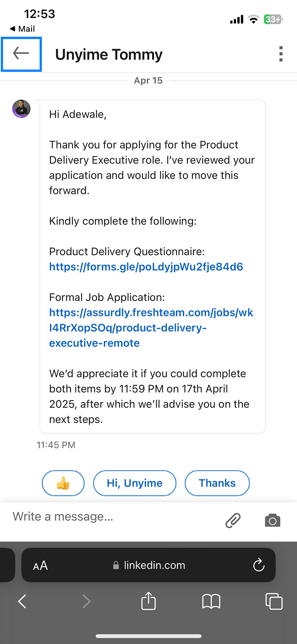
Task: Send the thumbs-up quick reply
Action: (x=63, y=483)
